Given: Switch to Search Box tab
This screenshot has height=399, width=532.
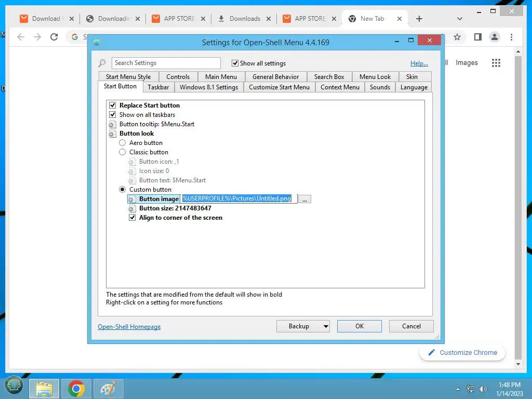Looking at the screenshot, I should pos(329,77).
